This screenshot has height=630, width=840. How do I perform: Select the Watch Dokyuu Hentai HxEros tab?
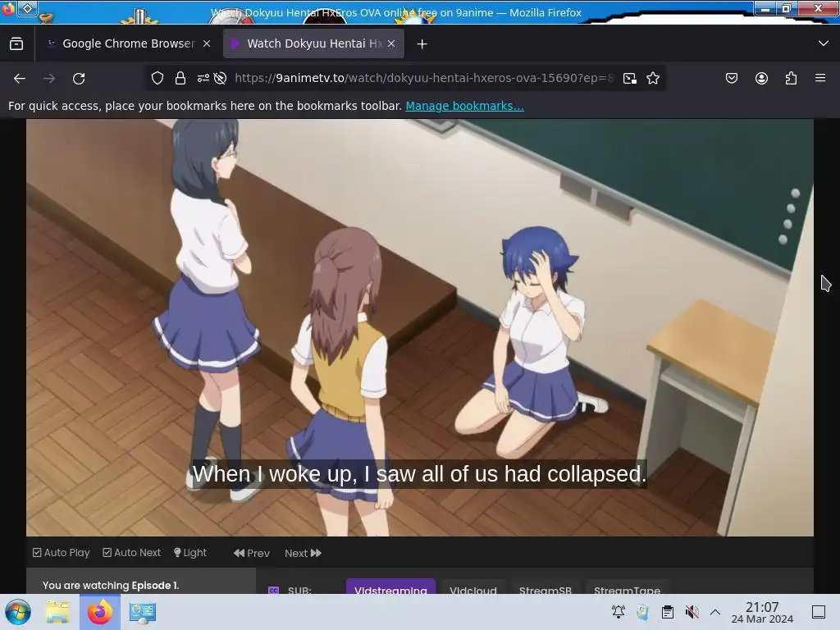(313, 43)
